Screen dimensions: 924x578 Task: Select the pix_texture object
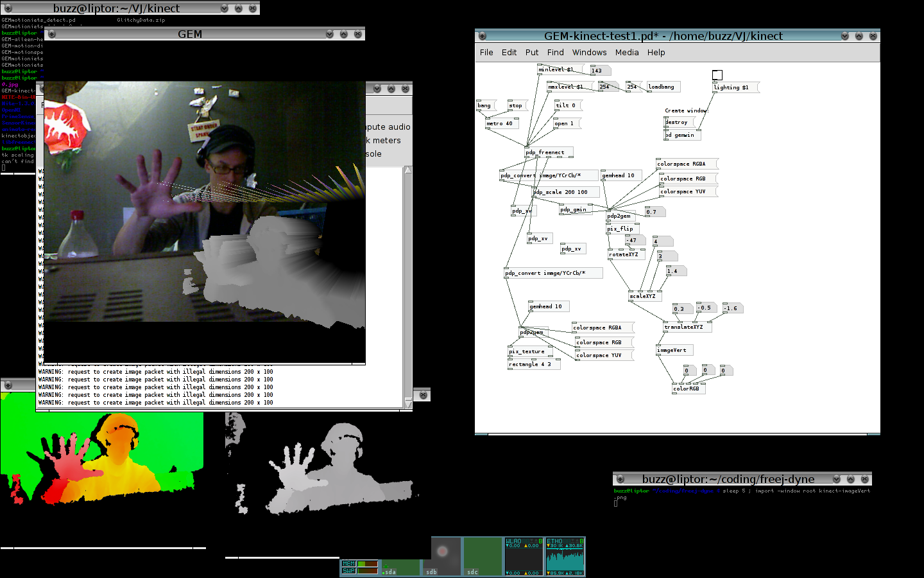click(x=530, y=351)
